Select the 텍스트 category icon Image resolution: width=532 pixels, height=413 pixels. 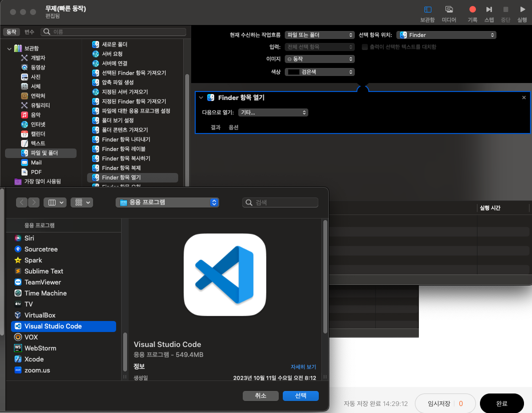coord(25,143)
